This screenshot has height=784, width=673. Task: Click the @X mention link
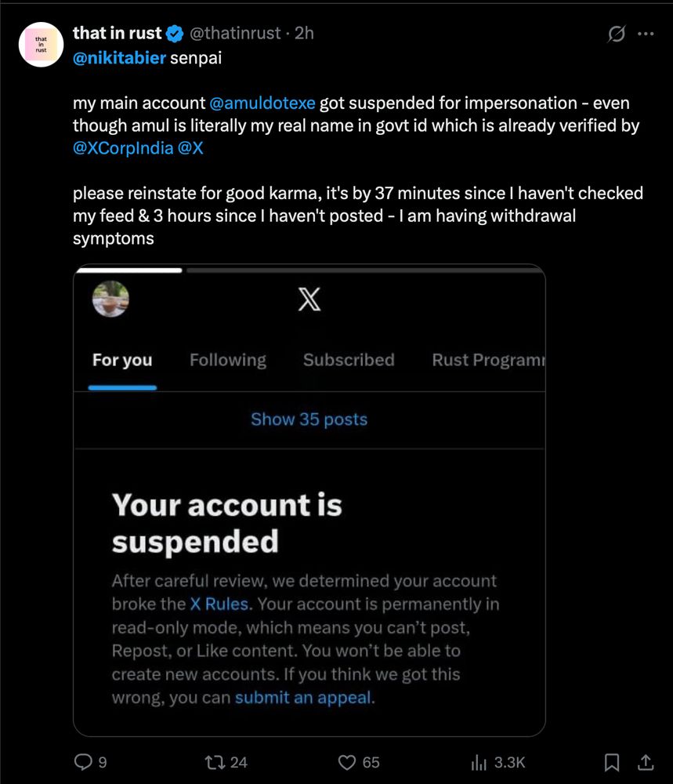(190, 148)
